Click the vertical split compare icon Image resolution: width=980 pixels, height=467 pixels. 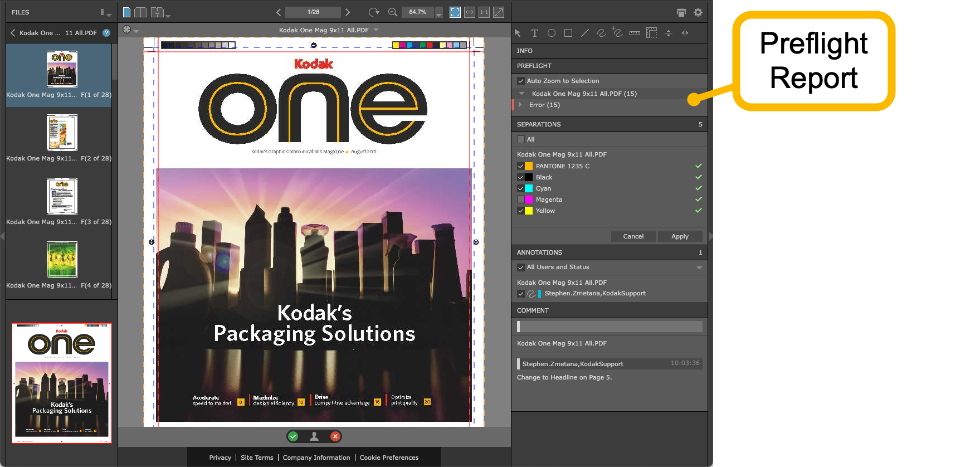[669, 33]
